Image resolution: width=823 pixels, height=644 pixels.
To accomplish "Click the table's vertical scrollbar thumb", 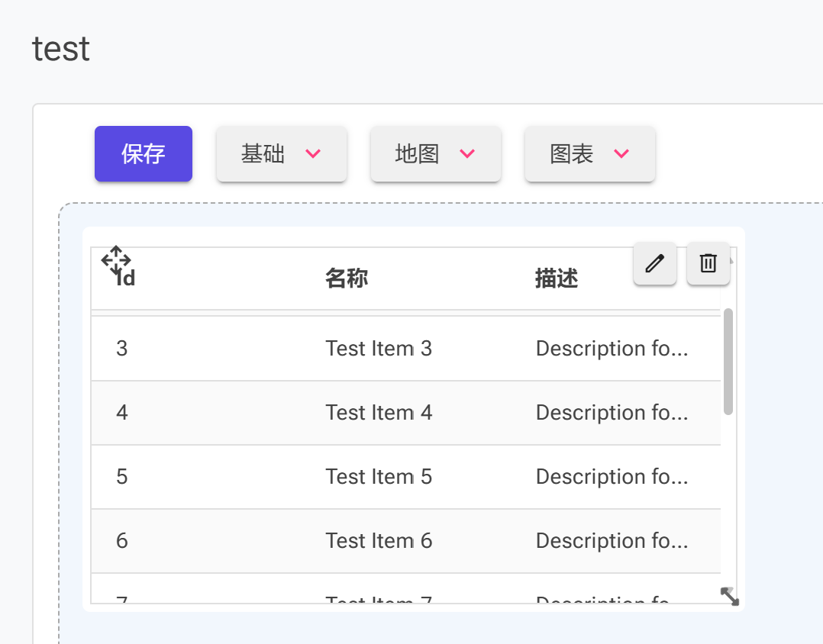I will [728, 362].
